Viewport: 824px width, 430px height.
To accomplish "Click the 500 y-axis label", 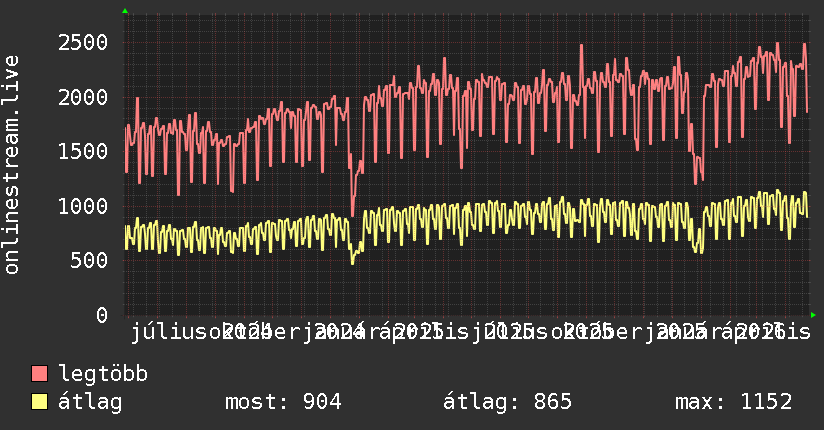I will tap(89, 260).
